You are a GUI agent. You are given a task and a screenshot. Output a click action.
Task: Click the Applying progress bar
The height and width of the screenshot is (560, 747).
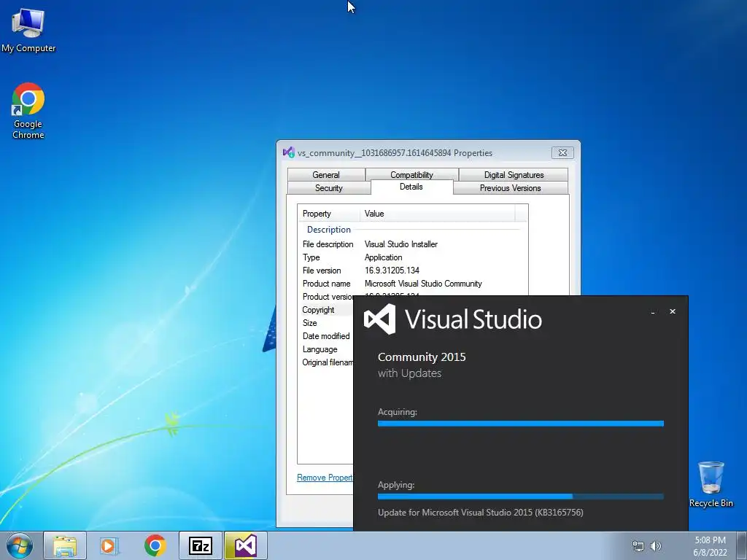[520, 496]
